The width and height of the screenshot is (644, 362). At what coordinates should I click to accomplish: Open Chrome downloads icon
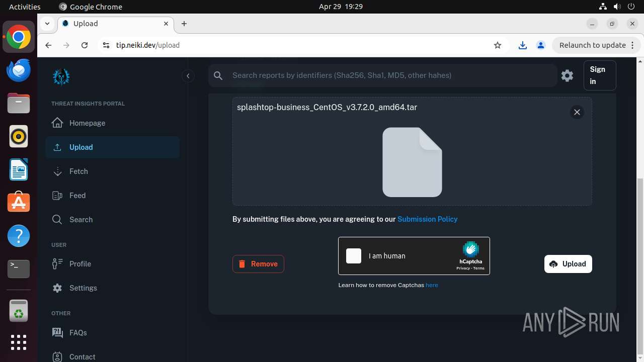point(523,45)
